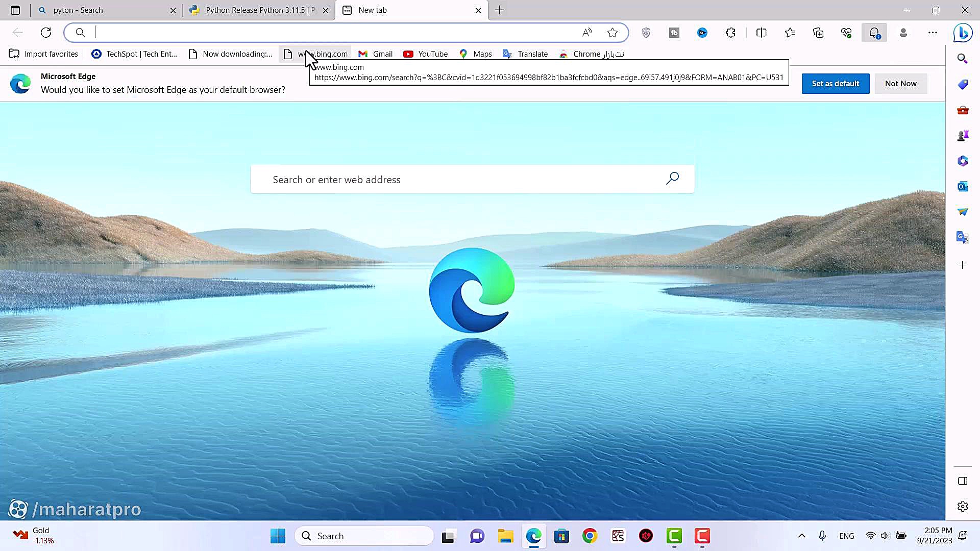Open a new tab with plus button
The width and height of the screenshot is (980, 551).
[499, 10]
